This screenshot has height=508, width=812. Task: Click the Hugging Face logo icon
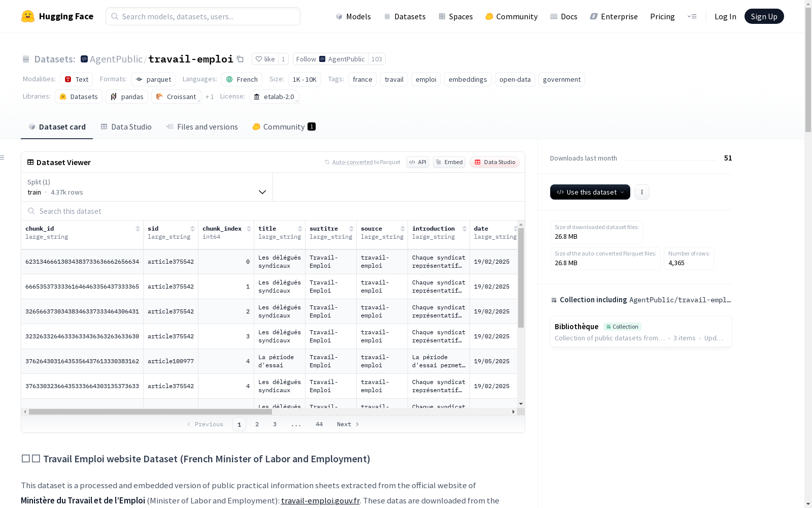(x=28, y=16)
